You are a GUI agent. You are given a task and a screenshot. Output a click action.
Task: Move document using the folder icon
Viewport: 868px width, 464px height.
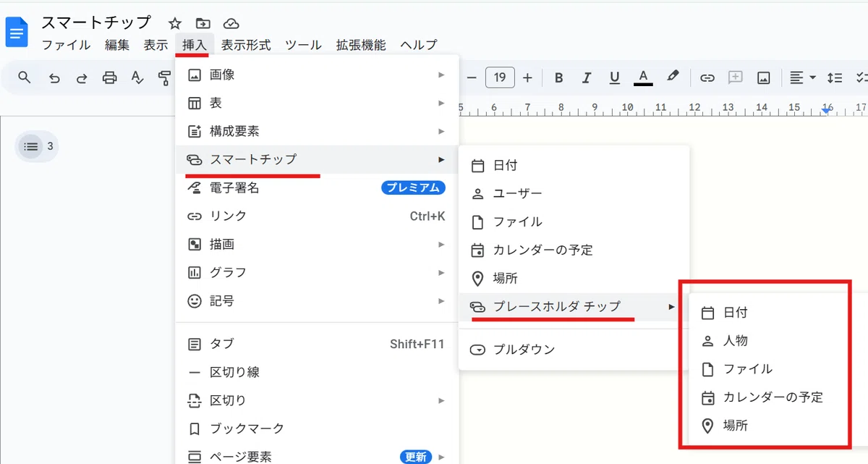203,23
